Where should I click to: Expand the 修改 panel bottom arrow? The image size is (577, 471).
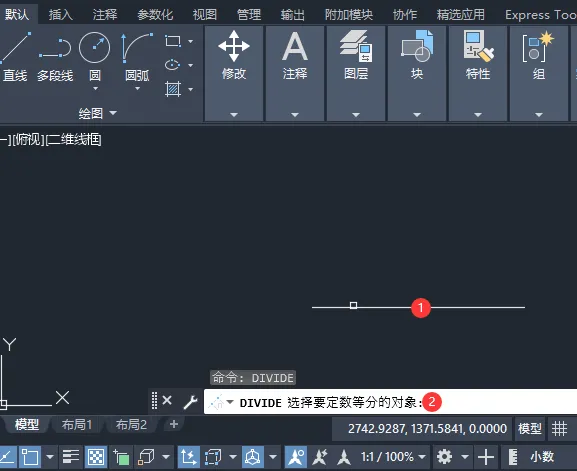[x=234, y=115]
